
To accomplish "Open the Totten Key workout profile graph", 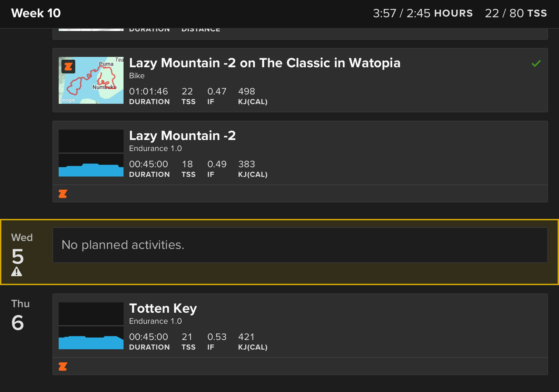I will [91, 326].
